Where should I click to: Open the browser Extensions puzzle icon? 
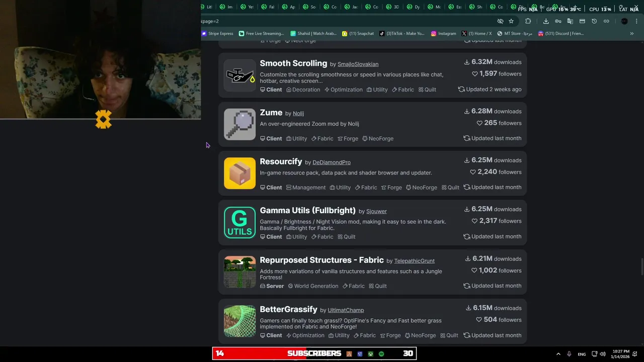528,21
